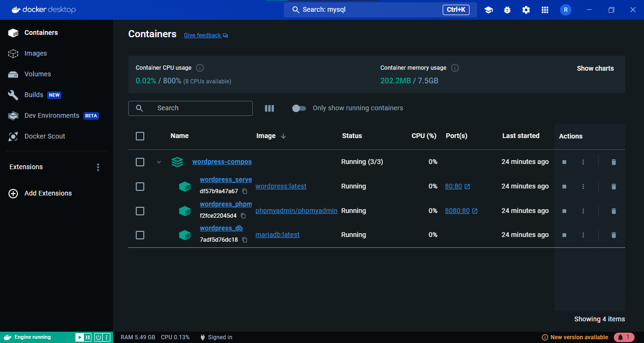Delete the wordpress-compose stack
644x343 pixels.
pyautogui.click(x=613, y=162)
